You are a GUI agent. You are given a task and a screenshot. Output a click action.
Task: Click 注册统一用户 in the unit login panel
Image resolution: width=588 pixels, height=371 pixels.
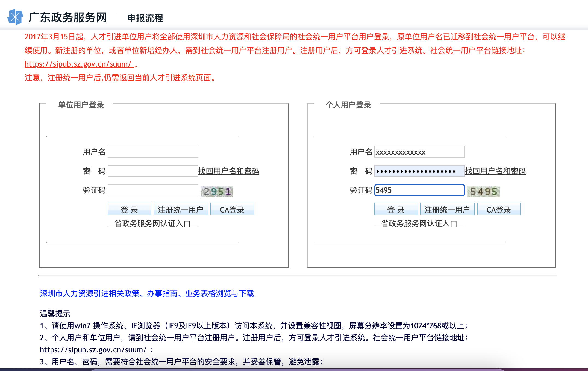pyautogui.click(x=181, y=209)
